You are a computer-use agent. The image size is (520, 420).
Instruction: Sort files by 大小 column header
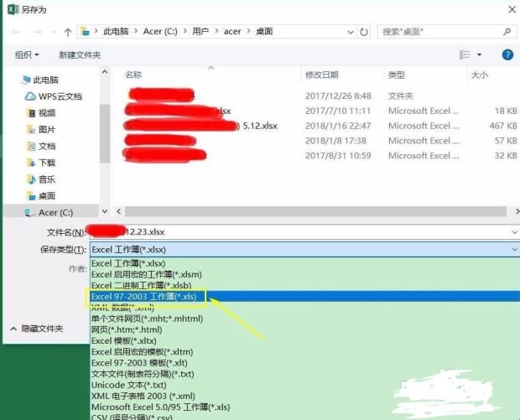pyautogui.click(x=479, y=75)
